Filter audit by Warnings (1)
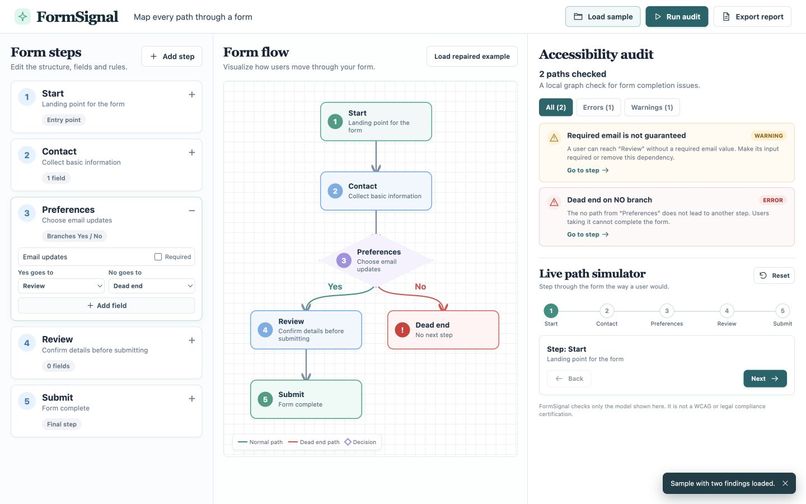This screenshot has height=504, width=806. [x=652, y=107]
